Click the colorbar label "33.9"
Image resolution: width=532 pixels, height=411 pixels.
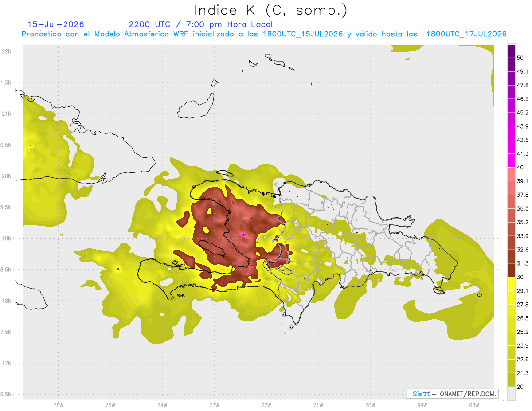point(523,236)
